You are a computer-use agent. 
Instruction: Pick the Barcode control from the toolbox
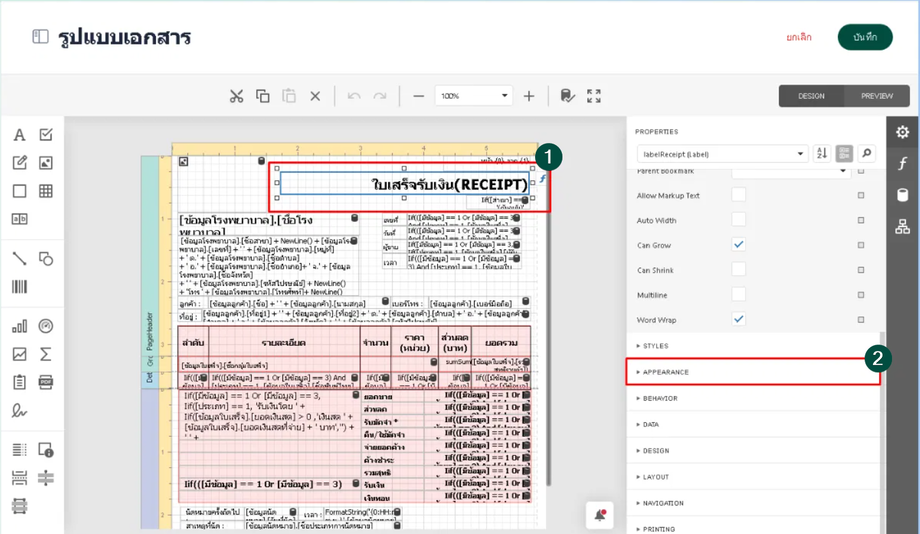click(19, 287)
